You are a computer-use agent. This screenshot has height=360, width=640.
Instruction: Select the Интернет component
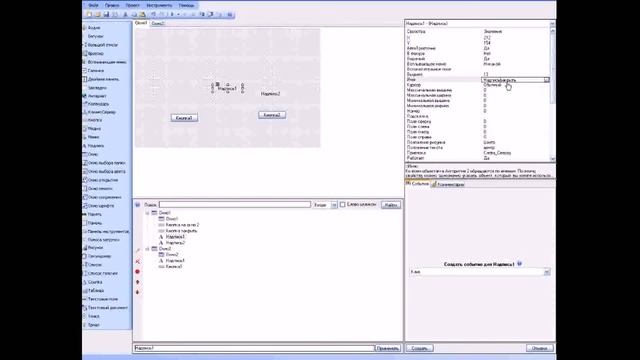point(97,96)
